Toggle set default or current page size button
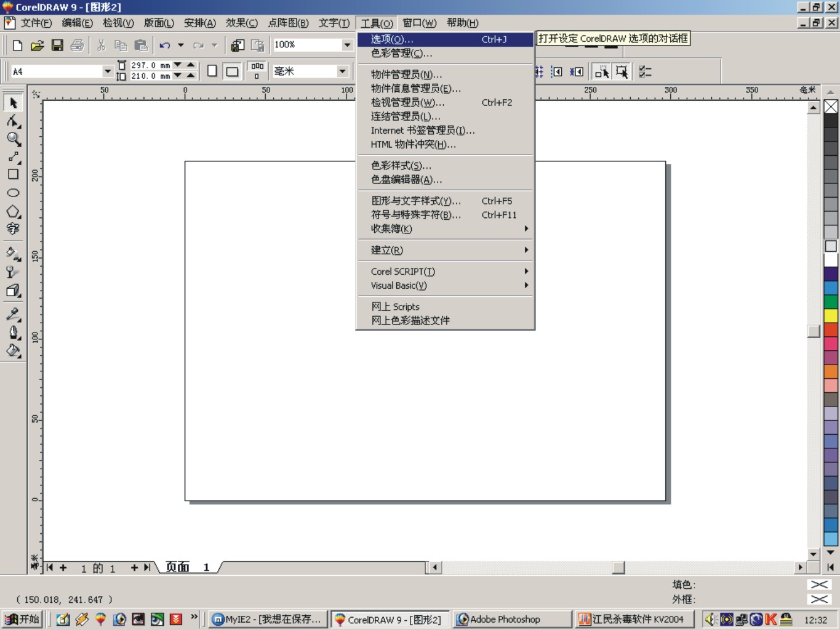 (x=257, y=71)
